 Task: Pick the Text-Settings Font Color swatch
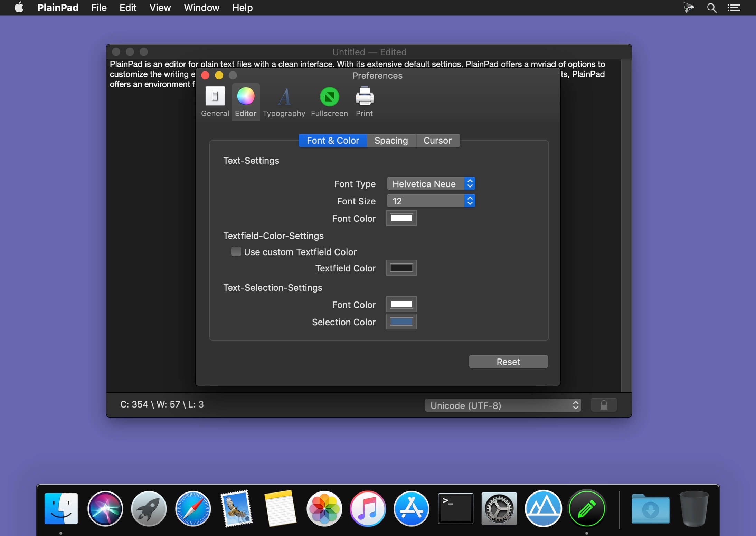(x=401, y=218)
